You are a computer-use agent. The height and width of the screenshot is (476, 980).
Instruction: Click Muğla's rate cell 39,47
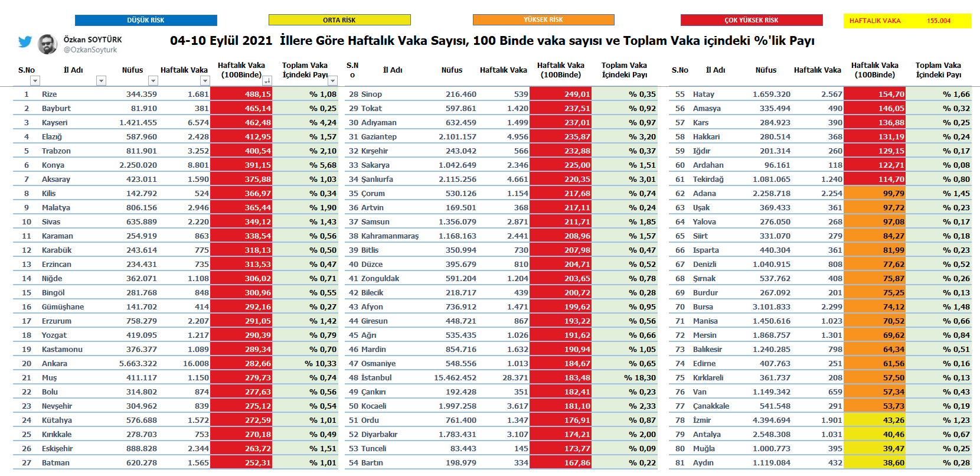coord(875,448)
